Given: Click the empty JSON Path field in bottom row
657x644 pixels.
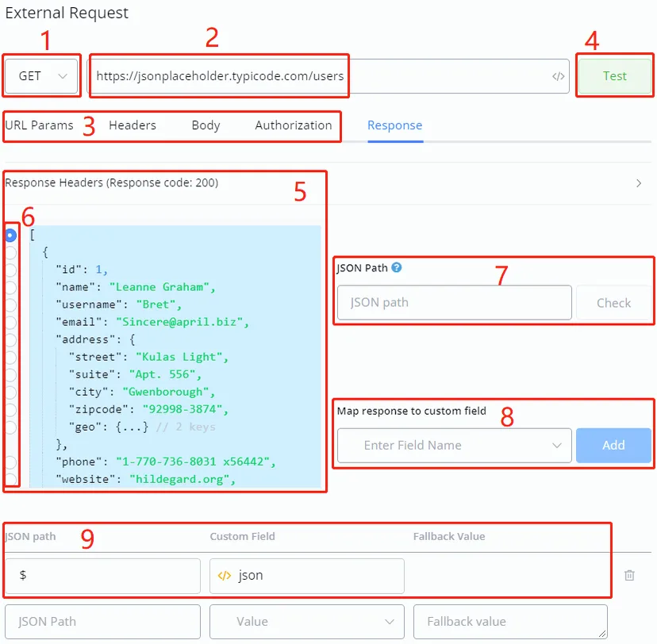Looking at the screenshot, I should 102,622.
